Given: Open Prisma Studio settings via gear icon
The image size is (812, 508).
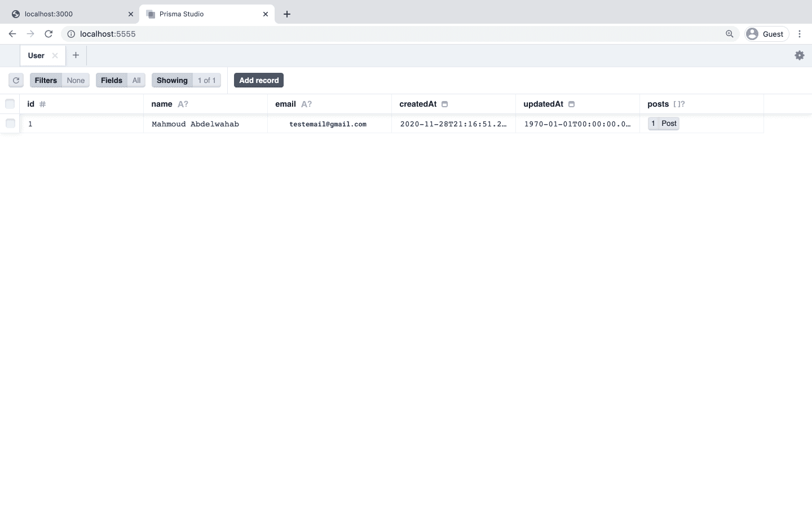Looking at the screenshot, I should tap(799, 55).
